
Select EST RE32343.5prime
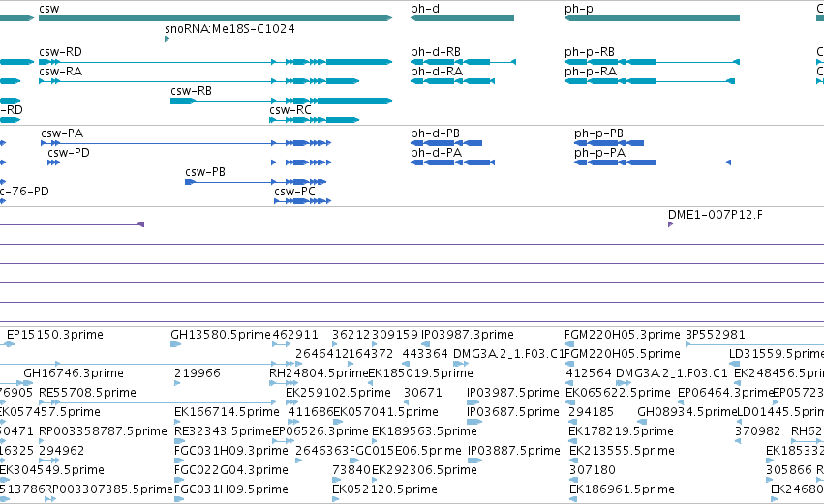point(223,431)
